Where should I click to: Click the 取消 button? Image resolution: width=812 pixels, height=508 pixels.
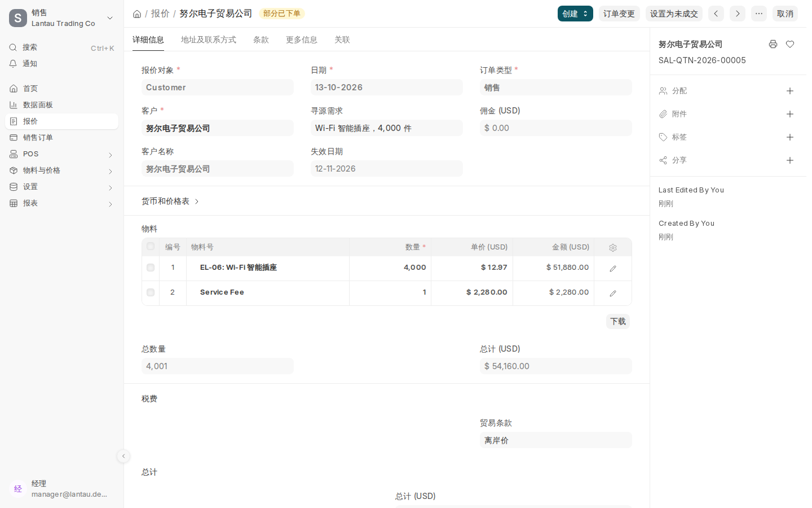point(785,14)
